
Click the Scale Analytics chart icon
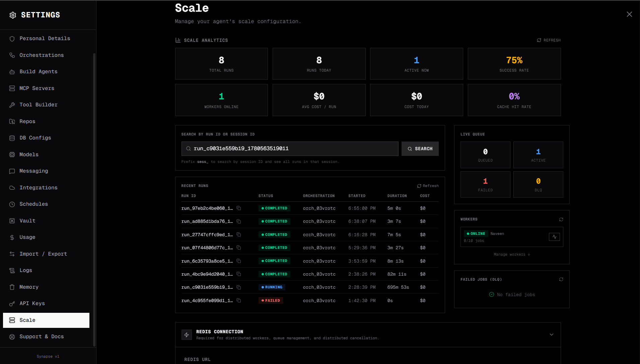178,40
